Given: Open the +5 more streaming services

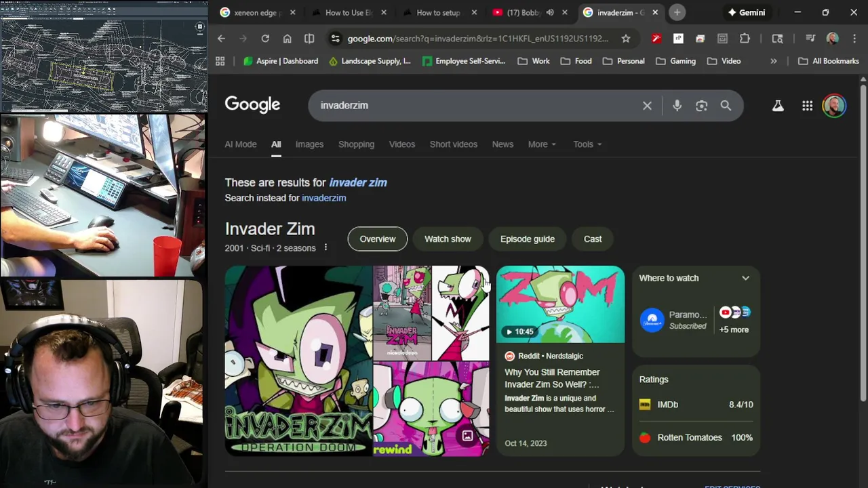Looking at the screenshot, I should coord(734,329).
